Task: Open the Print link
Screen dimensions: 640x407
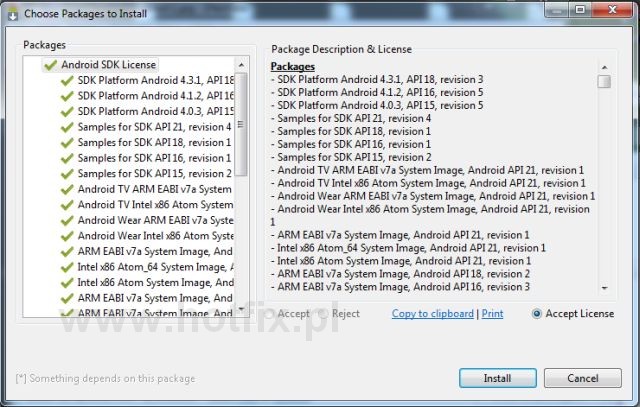Action: point(492,314)
